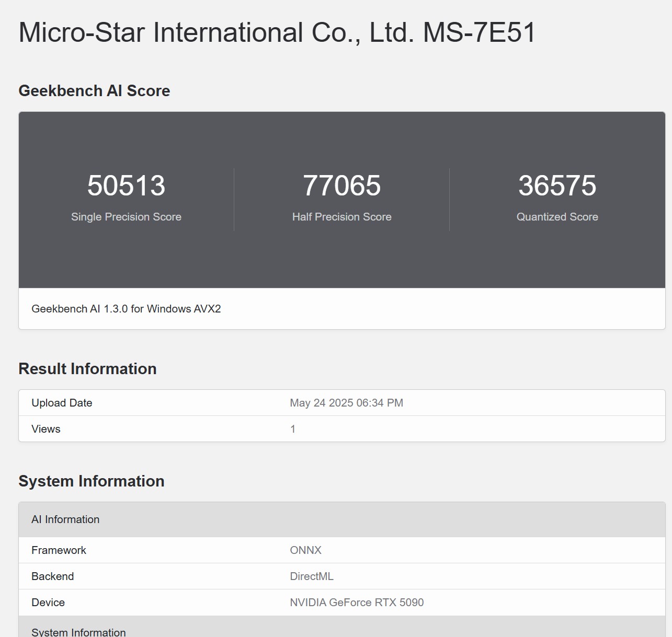Click the Upload Date row label
The width and height of the screenshot is (672, 637).
(62, 403)
